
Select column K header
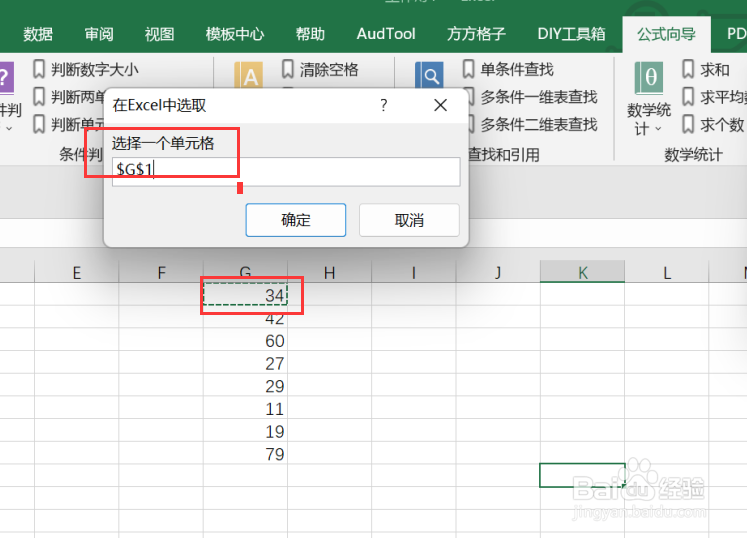pyautogui.click(x=582, y=273)
